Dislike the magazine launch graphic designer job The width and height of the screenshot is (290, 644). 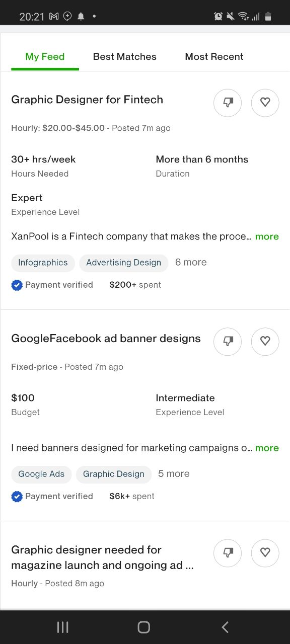pos(228,553)
